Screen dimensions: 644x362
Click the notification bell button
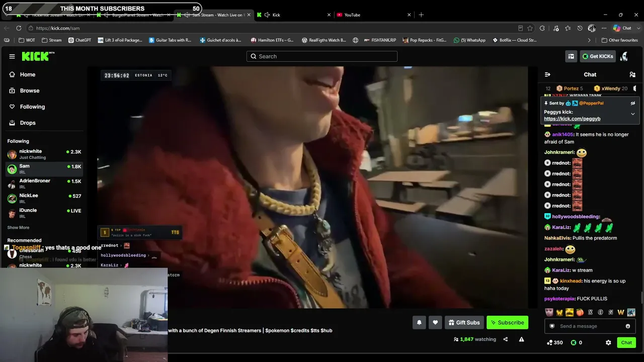419,323
